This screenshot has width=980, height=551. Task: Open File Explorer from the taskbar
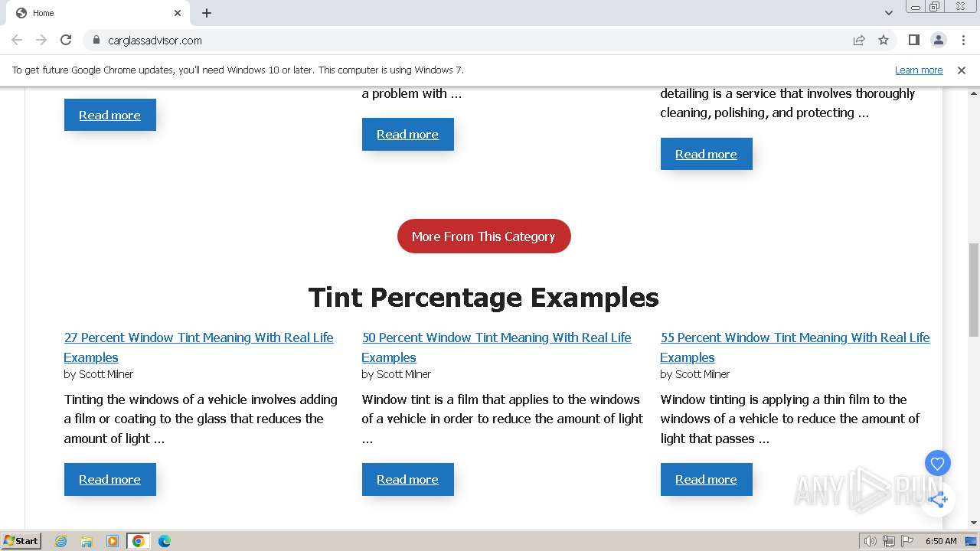pyautogui.click(x=87, y=541)
